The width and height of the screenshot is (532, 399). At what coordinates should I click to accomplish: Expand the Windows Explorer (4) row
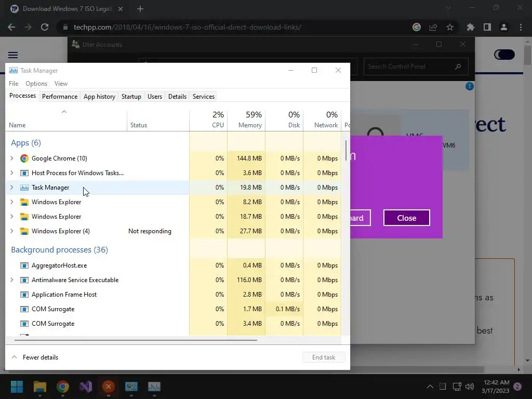pos(12,231)
